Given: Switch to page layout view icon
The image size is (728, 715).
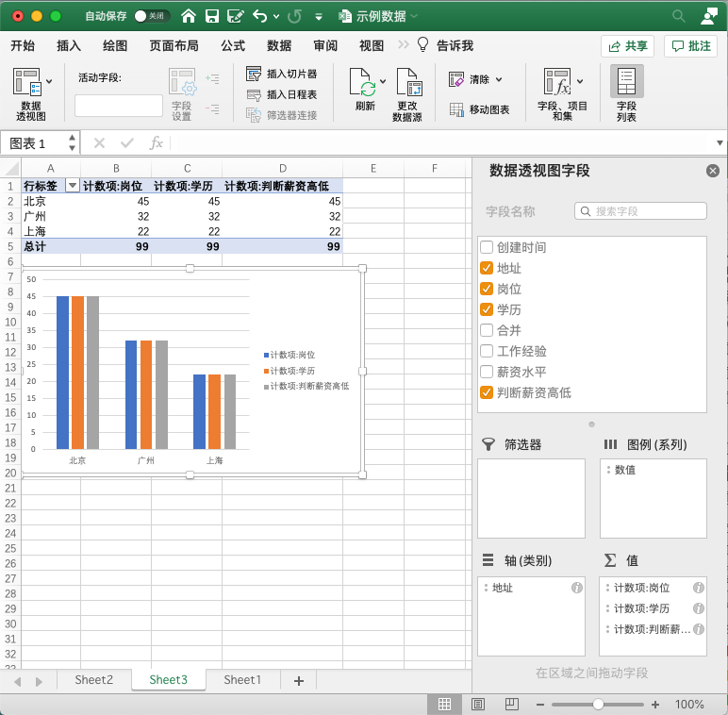Looking at the screenshot, I should 478,705.
